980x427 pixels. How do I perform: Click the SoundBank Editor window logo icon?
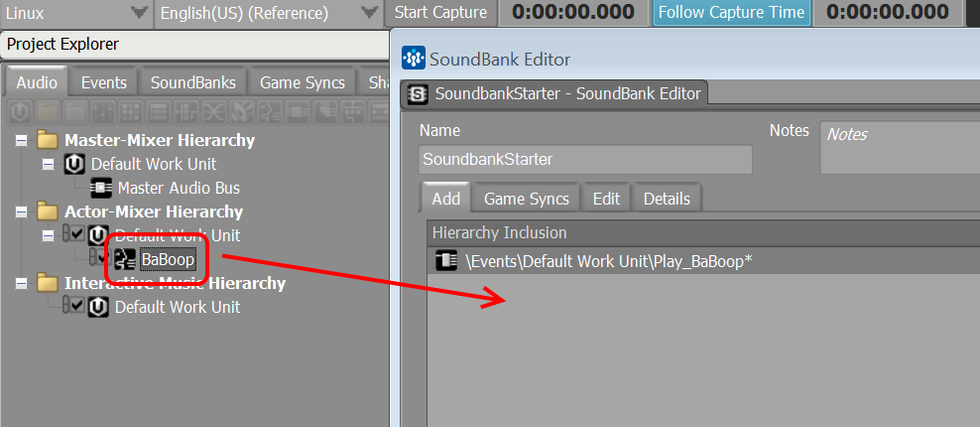(x=413, y=59)
